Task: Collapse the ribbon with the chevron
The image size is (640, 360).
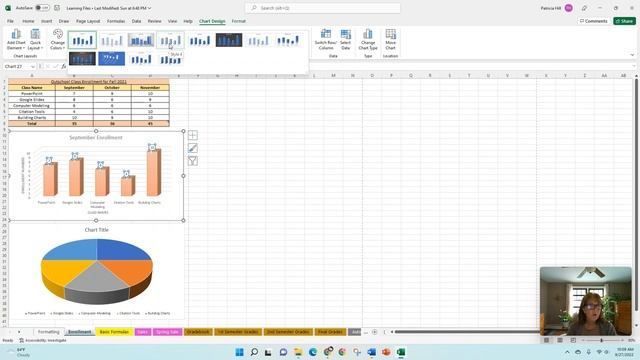Action: tap(632, 55)
